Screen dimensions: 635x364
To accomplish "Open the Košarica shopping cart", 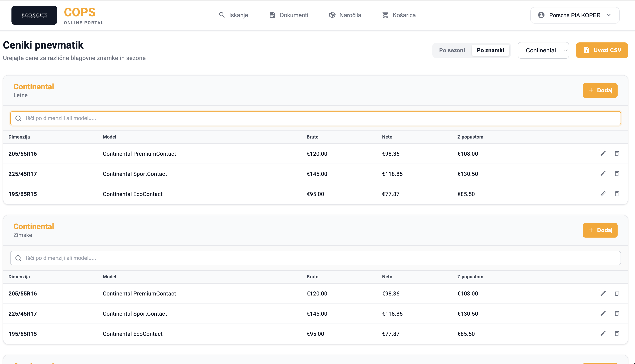I will (x=399, y=15).
